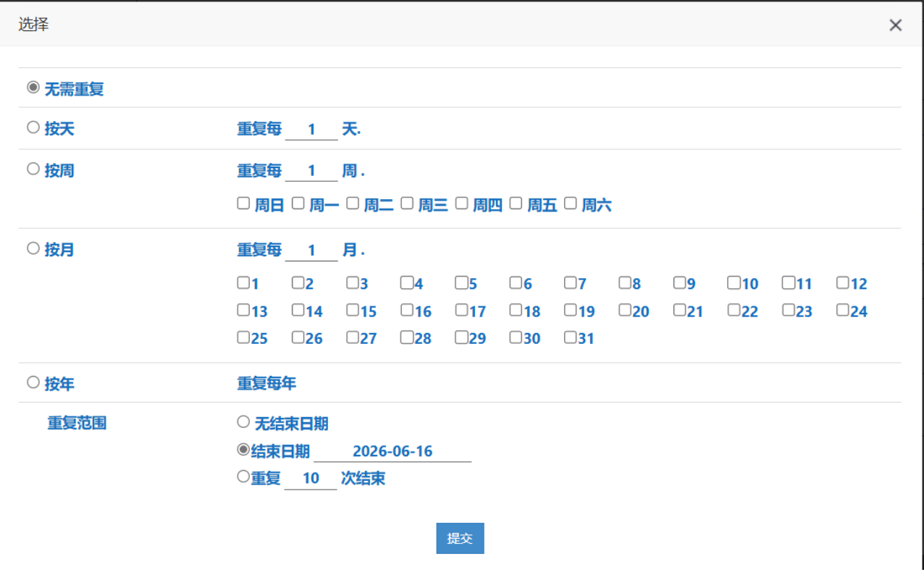
Task: Check the 周一 checkbox
Action: click(298, 203)
